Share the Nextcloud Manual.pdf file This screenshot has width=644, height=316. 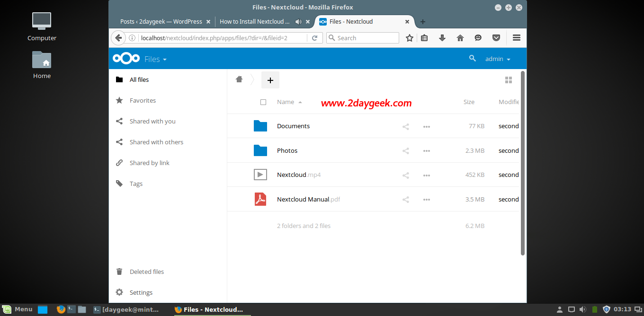(406, 200)
